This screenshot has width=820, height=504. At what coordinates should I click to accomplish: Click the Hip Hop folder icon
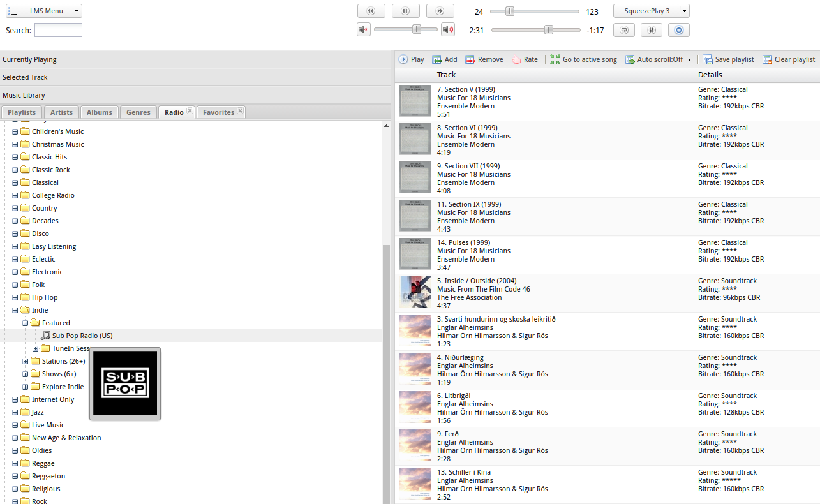tap(25, 297)
